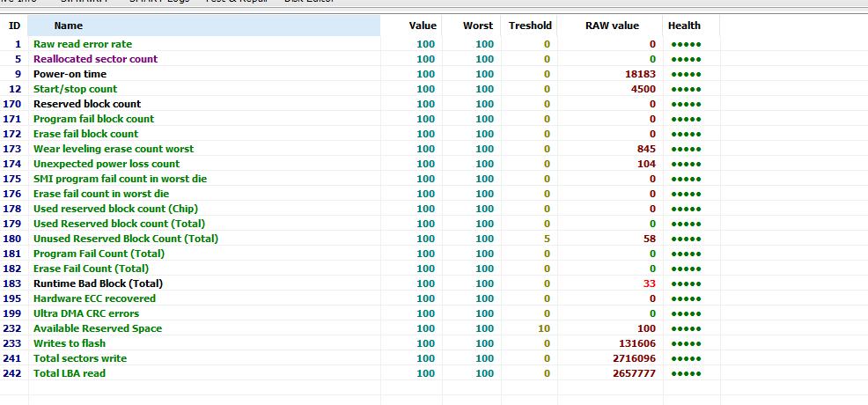The image size is (868, 405).
Task: Click health dots for Start/stop count
Action: 686,89
